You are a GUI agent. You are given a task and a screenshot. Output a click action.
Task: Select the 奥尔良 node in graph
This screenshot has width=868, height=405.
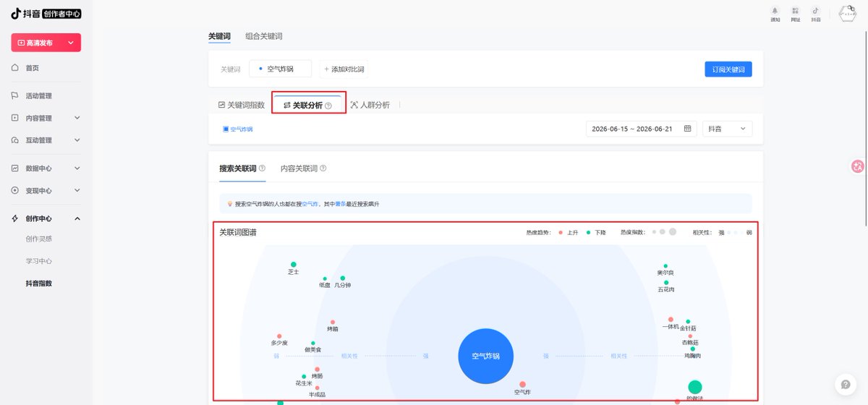coord(665,266)
